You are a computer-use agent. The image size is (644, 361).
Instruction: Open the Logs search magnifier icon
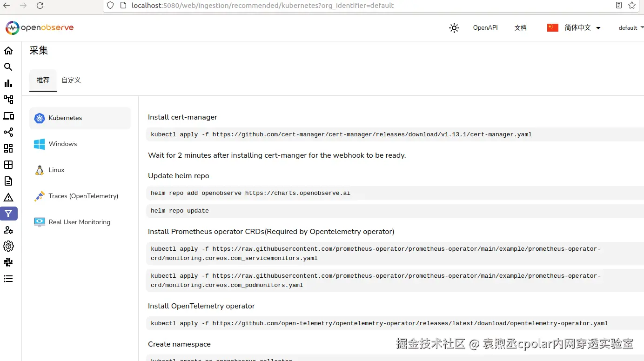click(8, 67)
